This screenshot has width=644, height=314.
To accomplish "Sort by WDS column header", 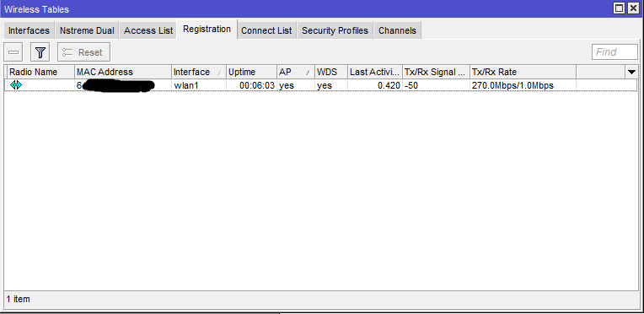I will [331, 72].
